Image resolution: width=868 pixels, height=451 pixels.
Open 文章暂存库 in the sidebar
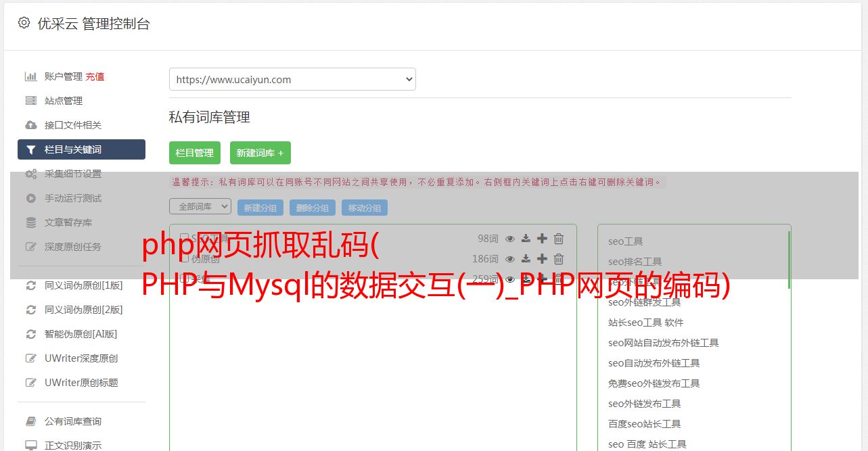click(x=68, y=222)
